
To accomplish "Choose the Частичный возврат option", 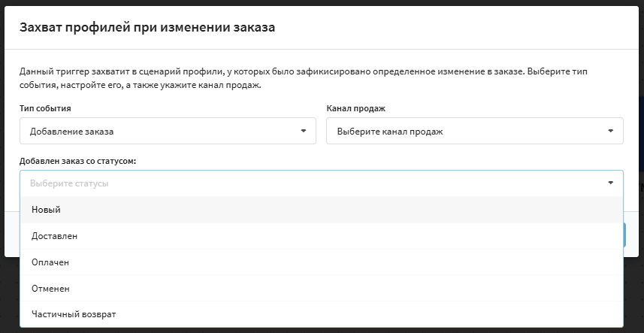I will point(74,314).
